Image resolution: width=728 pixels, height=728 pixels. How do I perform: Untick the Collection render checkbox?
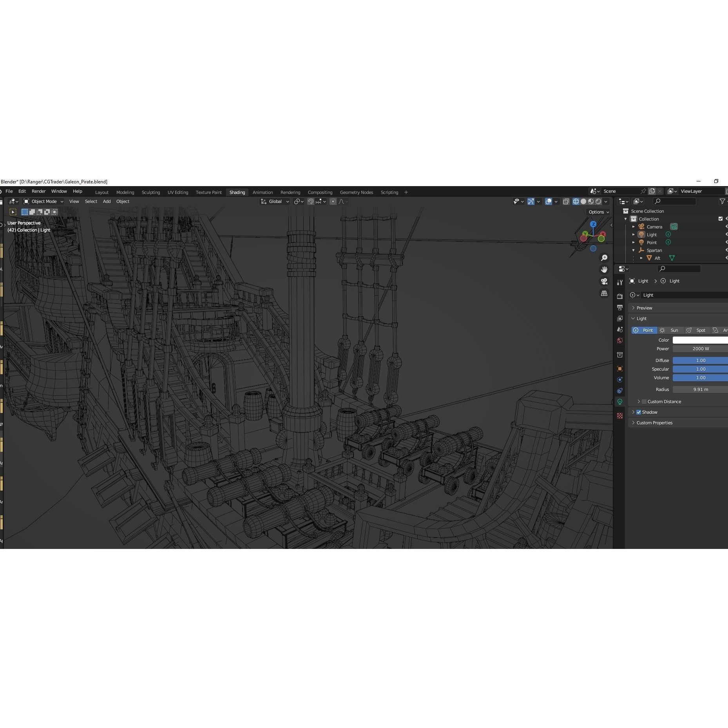point(721,219)
